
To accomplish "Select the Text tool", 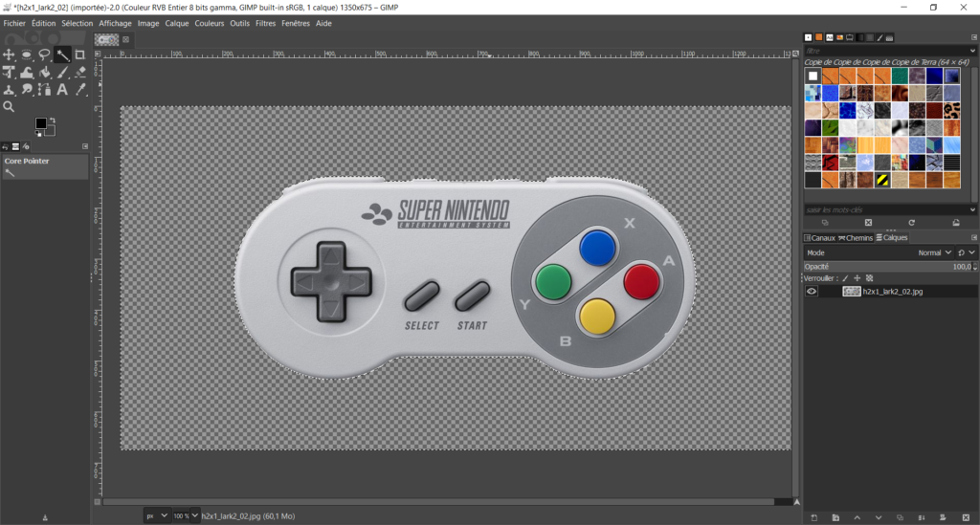I will (x=62, y=90).
